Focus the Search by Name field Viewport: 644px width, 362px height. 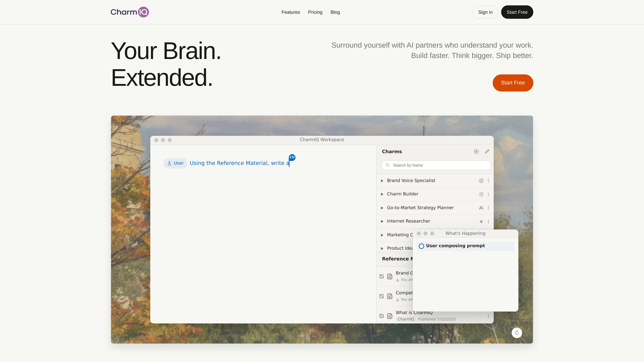pyautogui.click(x=436, y=165)
